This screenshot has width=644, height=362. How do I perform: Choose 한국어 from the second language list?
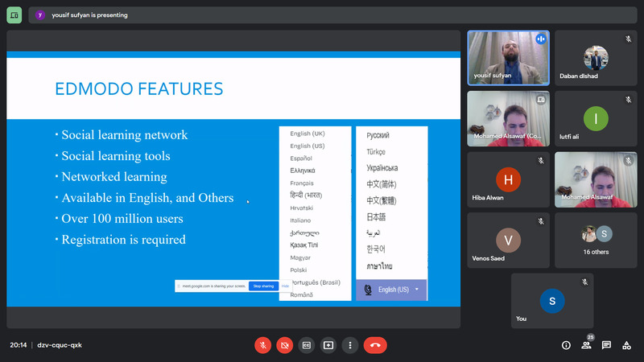click(x=375, y=249)
